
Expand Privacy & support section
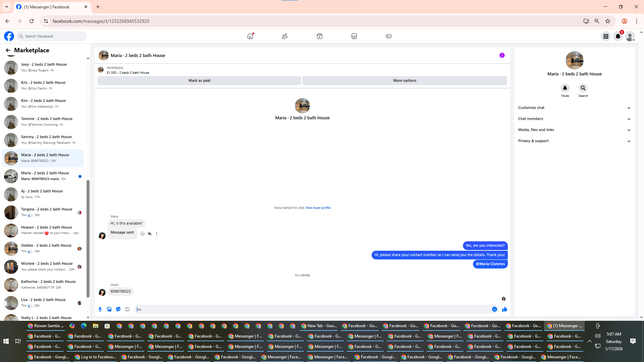(574, 141)
